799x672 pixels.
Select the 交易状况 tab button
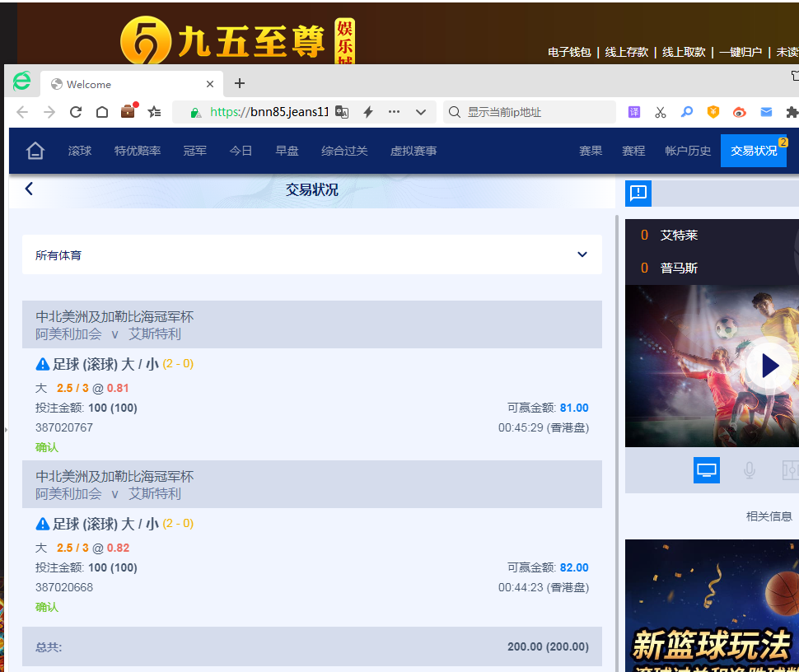754,151
